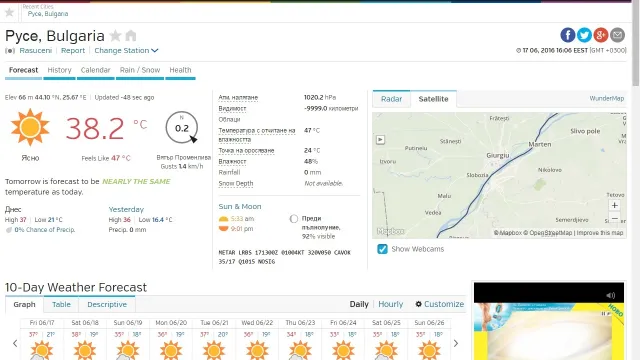Switch to the History tab

pyautogui.click(x=60, y=70)
